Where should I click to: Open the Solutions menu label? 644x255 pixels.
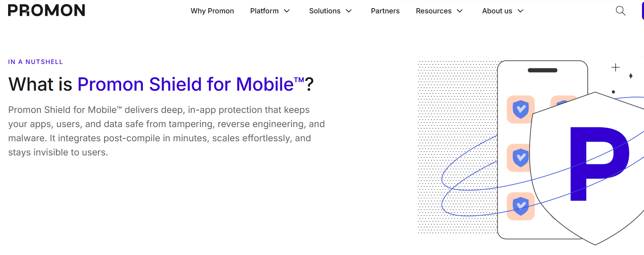[325, 11]
